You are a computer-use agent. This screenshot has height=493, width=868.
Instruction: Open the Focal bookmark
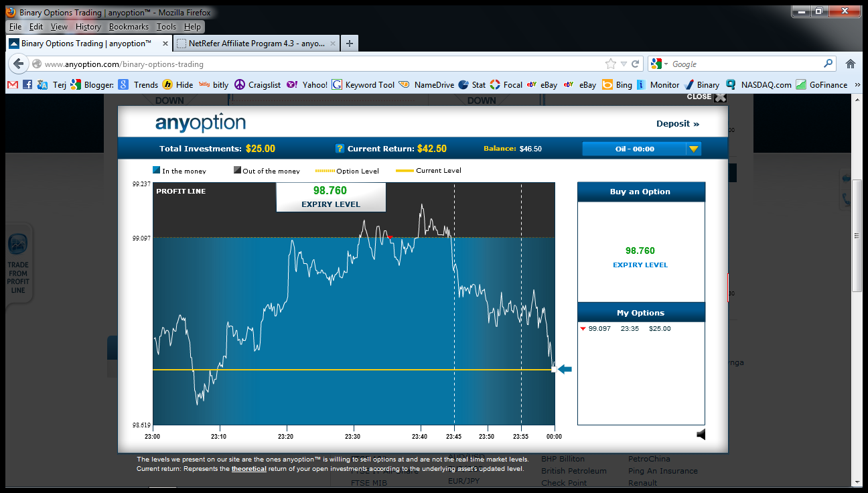click(506, 85)
